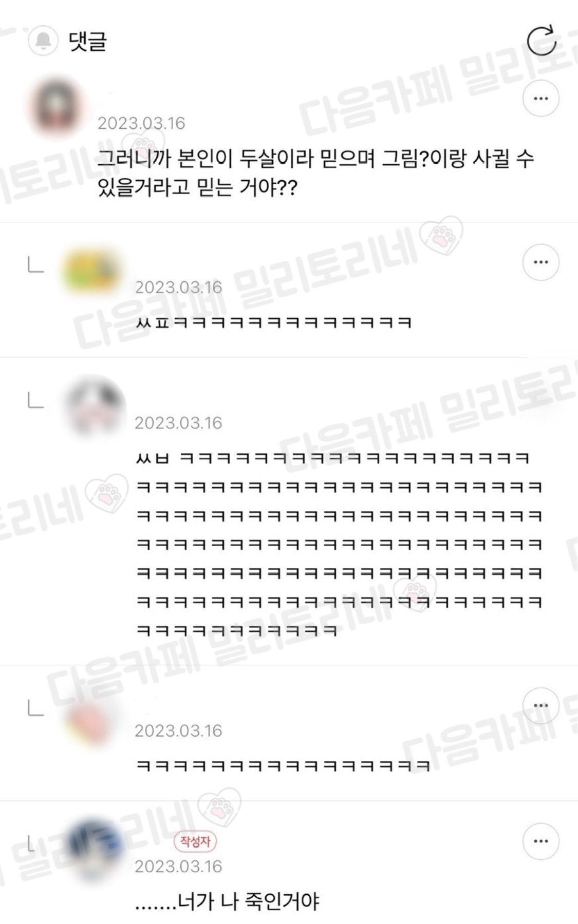Viewport: 578px width, 924px height.
Task: Open more options for the top comment
Action: [x=540, y=98]
